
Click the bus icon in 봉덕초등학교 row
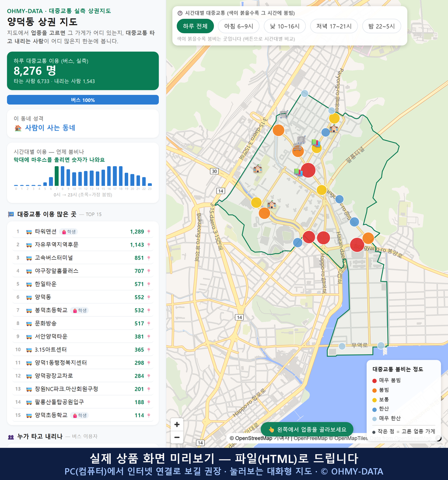(29, 311)
